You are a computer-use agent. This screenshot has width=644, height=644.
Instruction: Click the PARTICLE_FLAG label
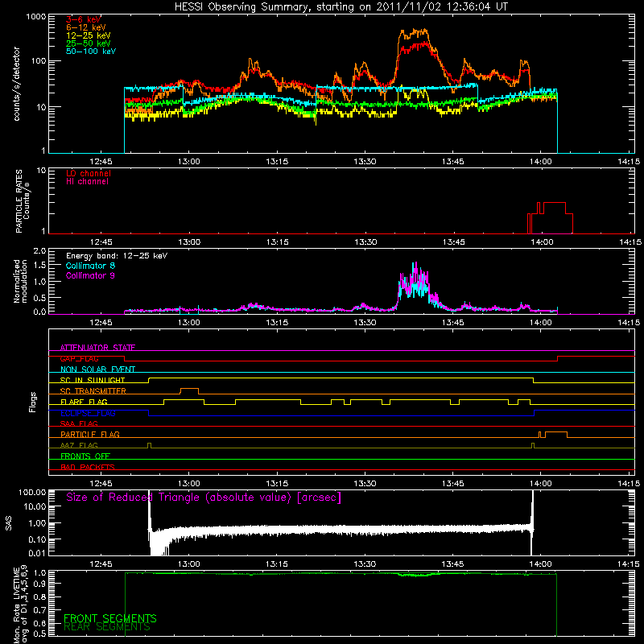coord(90,434)
